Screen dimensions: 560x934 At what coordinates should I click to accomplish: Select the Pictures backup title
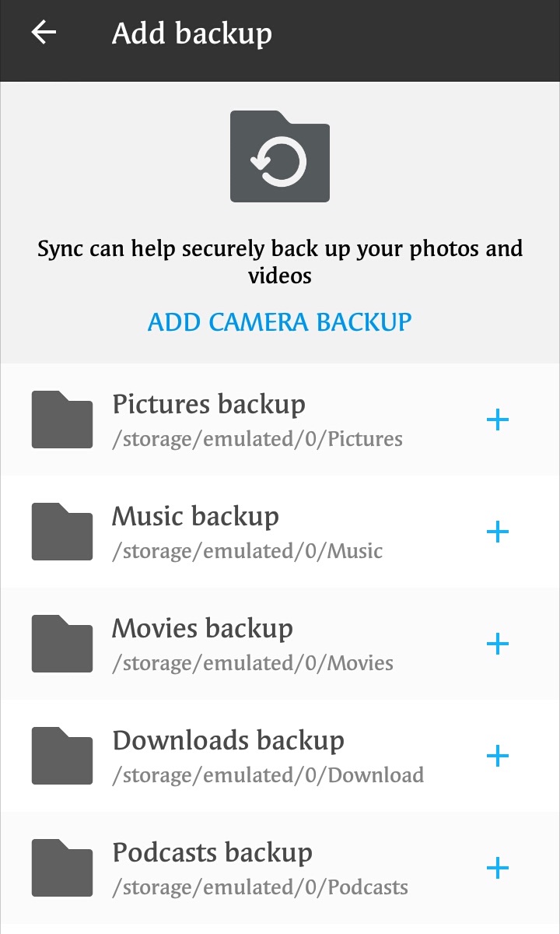tap(208, 404)
